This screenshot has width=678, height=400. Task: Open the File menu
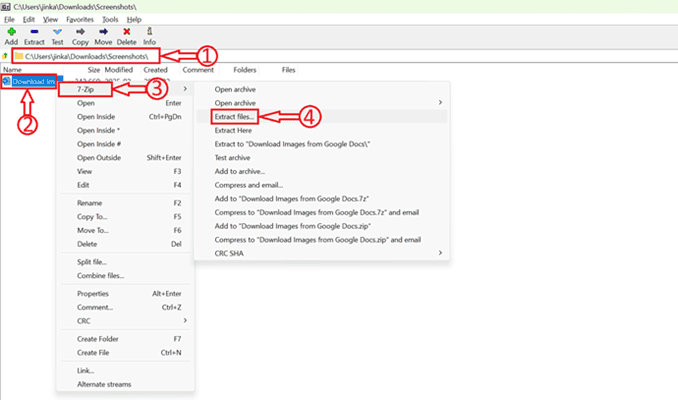tap(9, 19)
